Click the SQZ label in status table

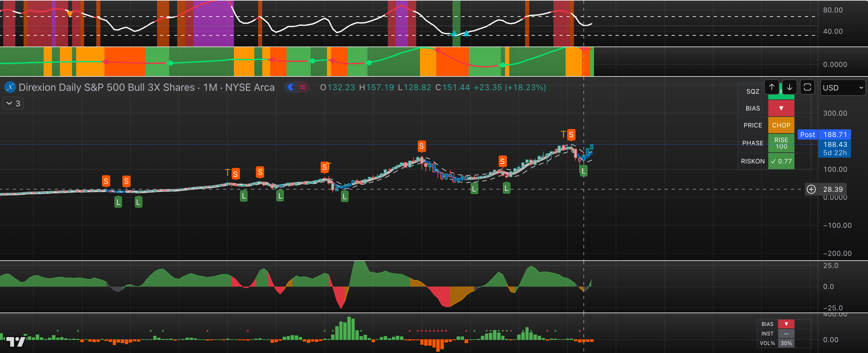pyautogui.click(x=753, y=92)
